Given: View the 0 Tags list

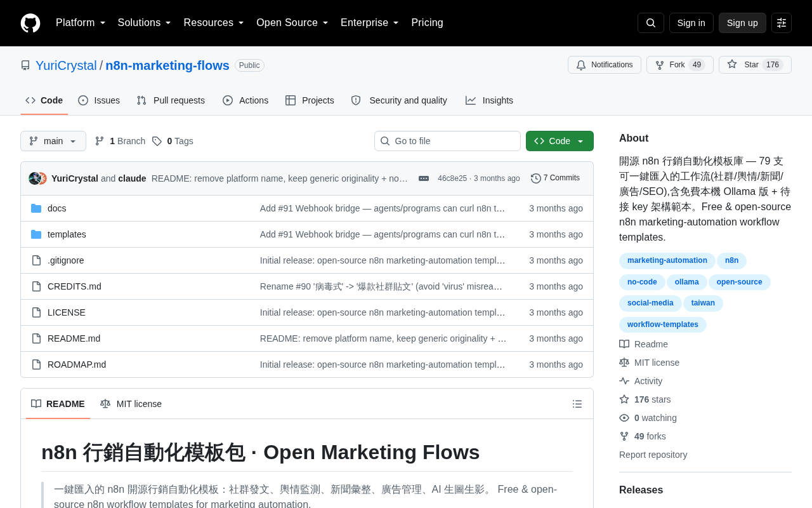Looking at the screenshot, I should (173, 141).
